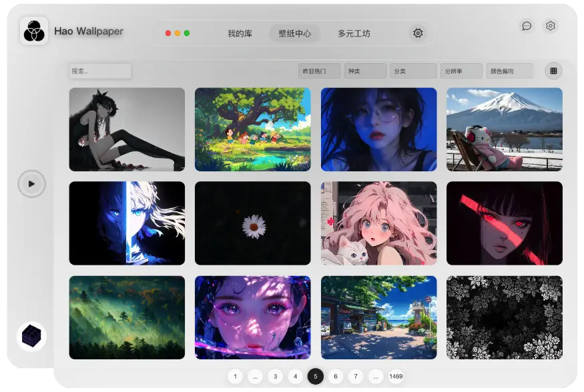Click the 搜索 search input field
The height and width of the screenshot is (392, 584).
tap(100, 71)
